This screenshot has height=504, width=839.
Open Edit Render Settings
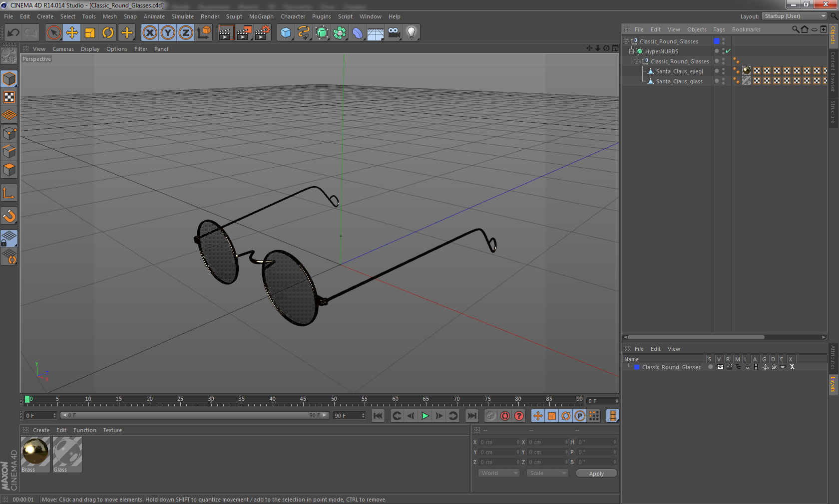coord(262,33)
